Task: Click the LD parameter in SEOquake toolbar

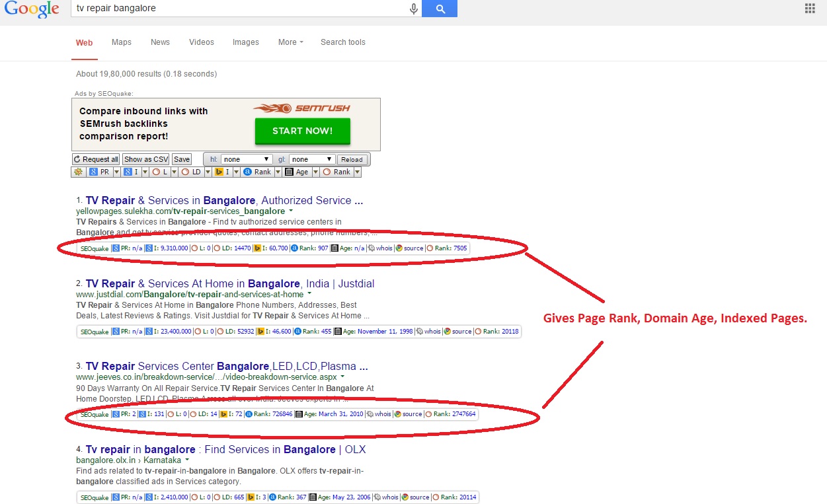Action: tap(192, 172)
